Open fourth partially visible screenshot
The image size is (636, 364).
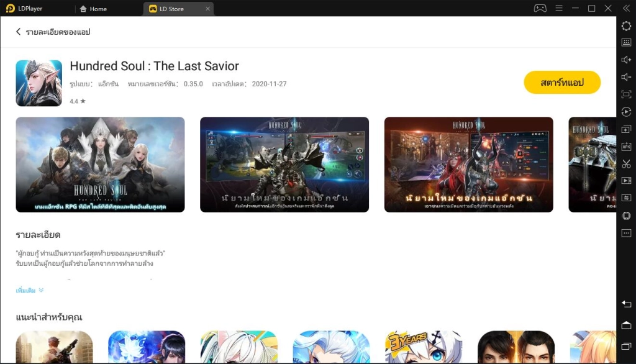pyautogui.click(x=592, y=165)
